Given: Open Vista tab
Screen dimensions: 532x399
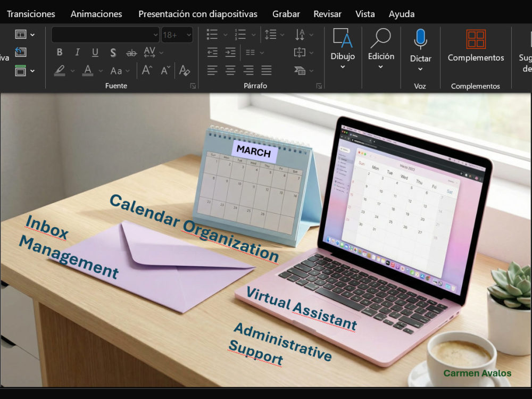Looking at the screenshot, I should pyautogui.click(x=365, y=14).
